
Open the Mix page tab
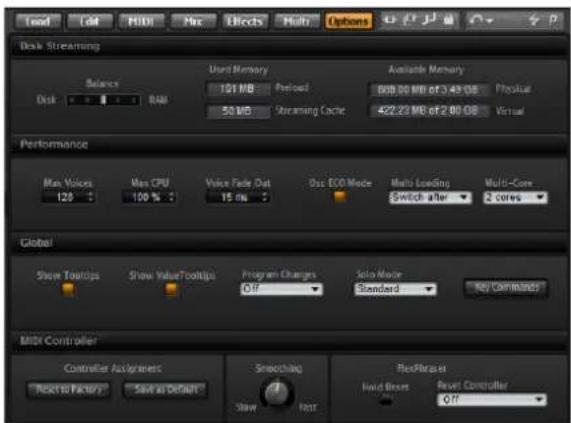click(193, 21)
